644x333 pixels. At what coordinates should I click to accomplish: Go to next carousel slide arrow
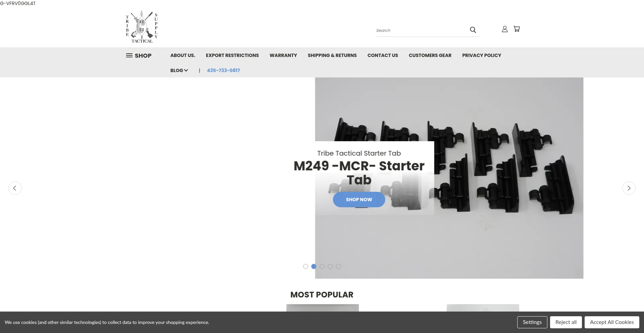pyautogui.click(x=629, y=188)
